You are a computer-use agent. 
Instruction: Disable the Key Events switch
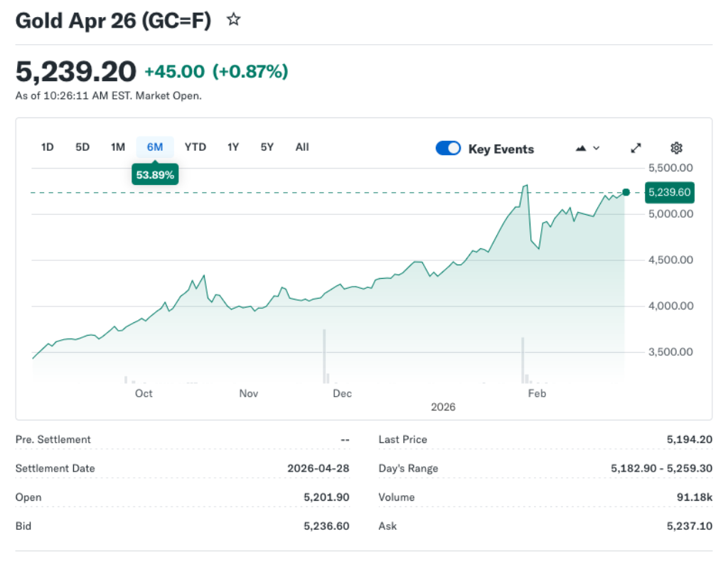click(448, 148)
